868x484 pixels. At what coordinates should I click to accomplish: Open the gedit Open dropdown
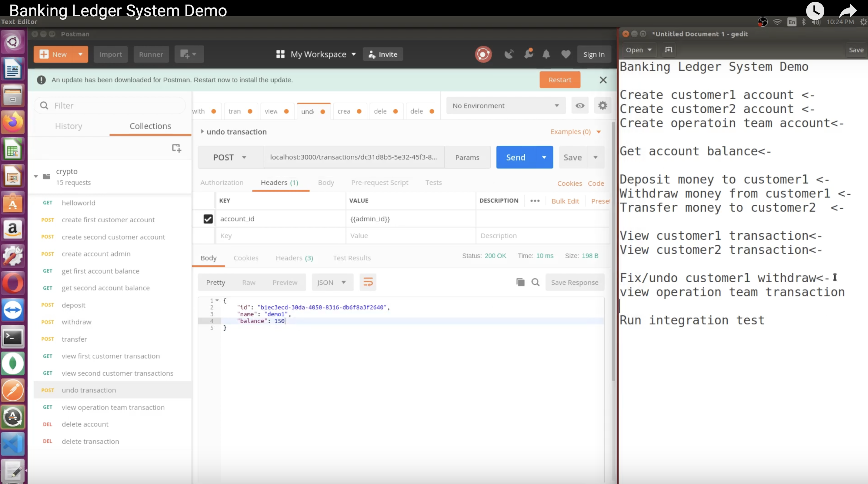[x=638, y=50]
